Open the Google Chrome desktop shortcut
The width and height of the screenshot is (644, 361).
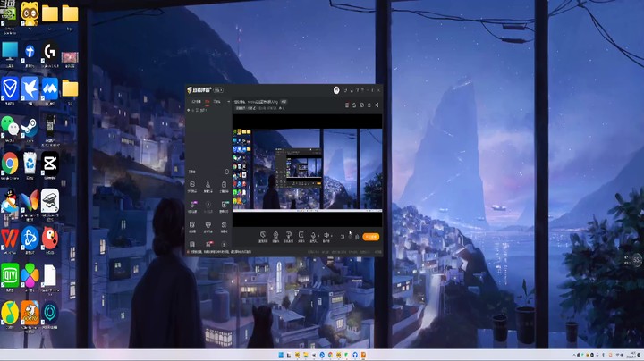coord(10,164)
